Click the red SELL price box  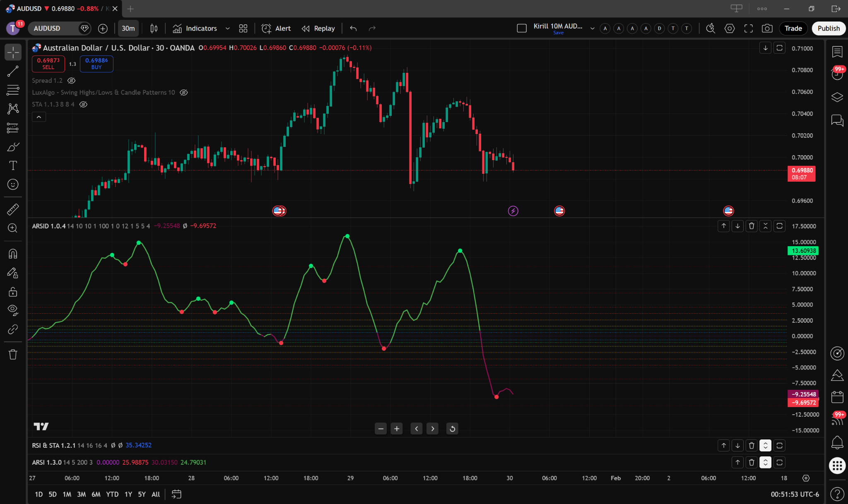48,64
